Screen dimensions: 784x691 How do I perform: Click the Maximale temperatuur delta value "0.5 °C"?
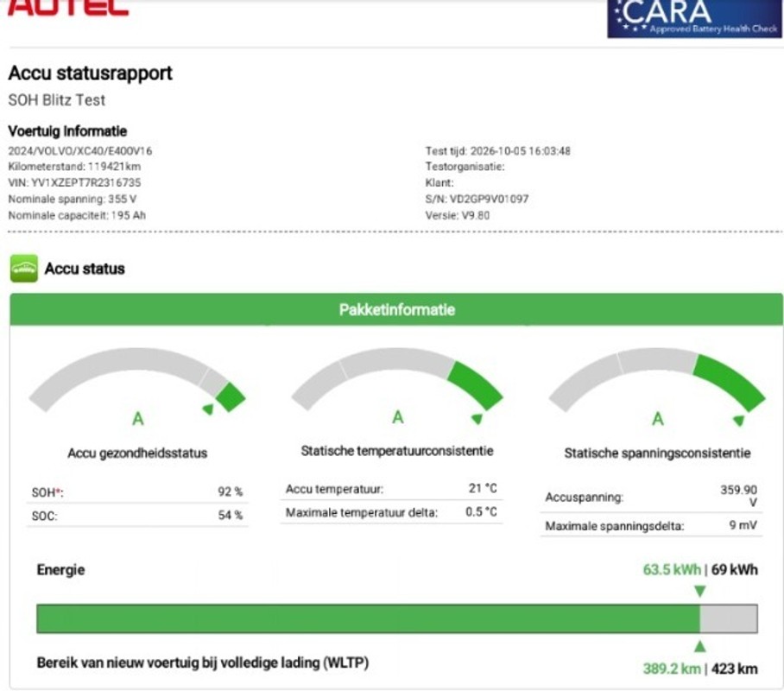(x=482, y=512)
